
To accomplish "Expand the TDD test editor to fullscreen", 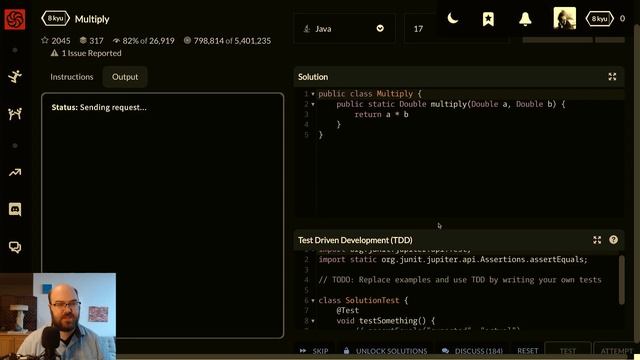I will 597,240.
